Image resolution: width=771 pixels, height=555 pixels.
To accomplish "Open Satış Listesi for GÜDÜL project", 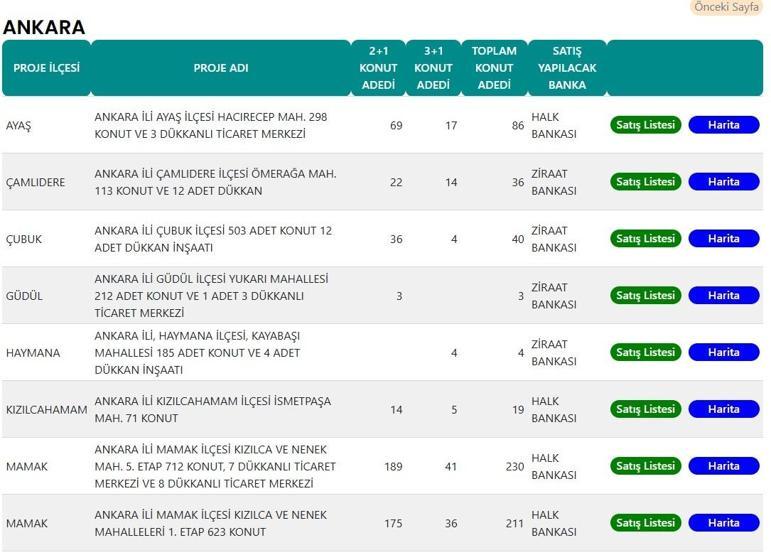I will (646, 295).
